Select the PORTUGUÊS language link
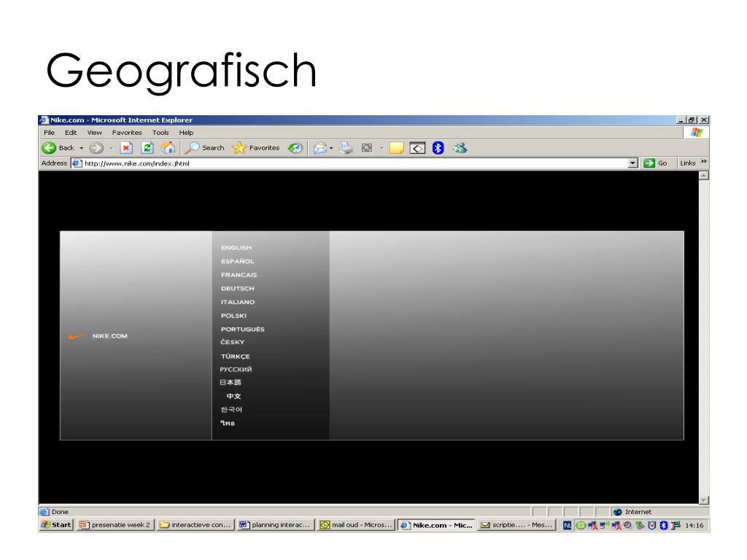Image resolution: width=747 pixels, height=560 pixels. [242, 329]
